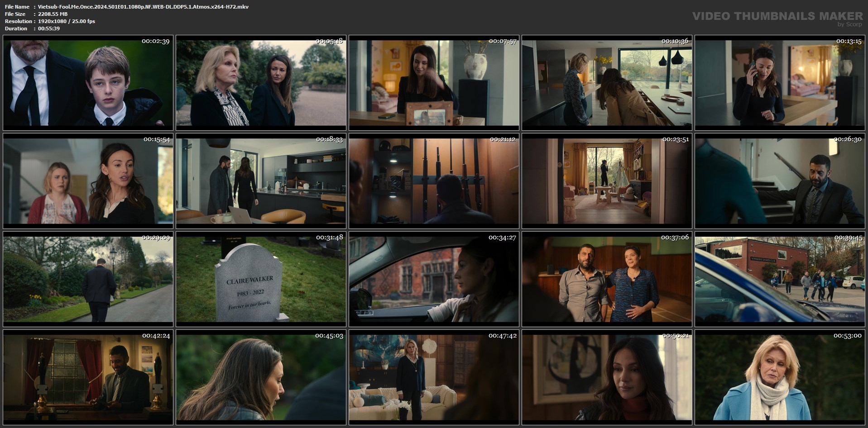Screen dimensions: 868x428
Task: Open the gun cabinet frame at 00:21:12
Action: pos(434,181)
